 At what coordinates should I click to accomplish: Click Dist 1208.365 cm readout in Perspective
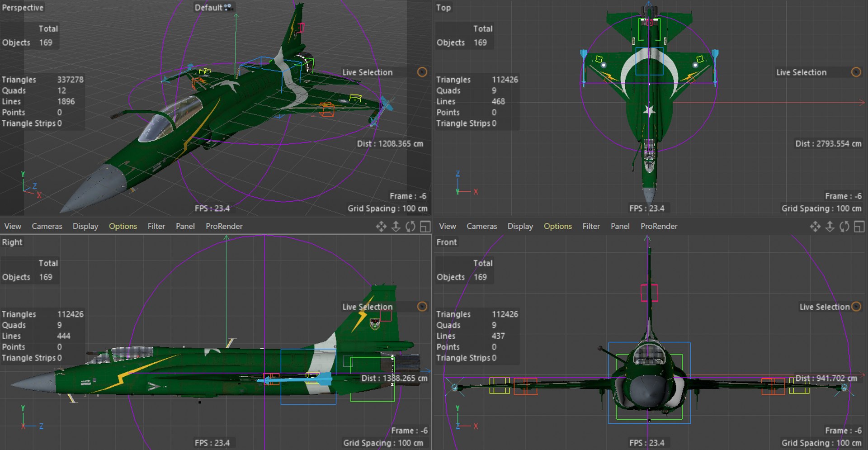pos(390,144)
